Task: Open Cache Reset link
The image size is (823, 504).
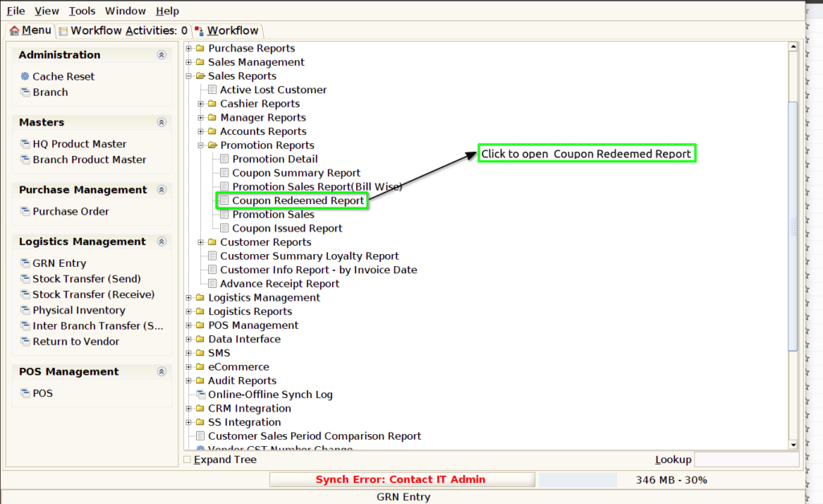Action: [x=63, y=76]
